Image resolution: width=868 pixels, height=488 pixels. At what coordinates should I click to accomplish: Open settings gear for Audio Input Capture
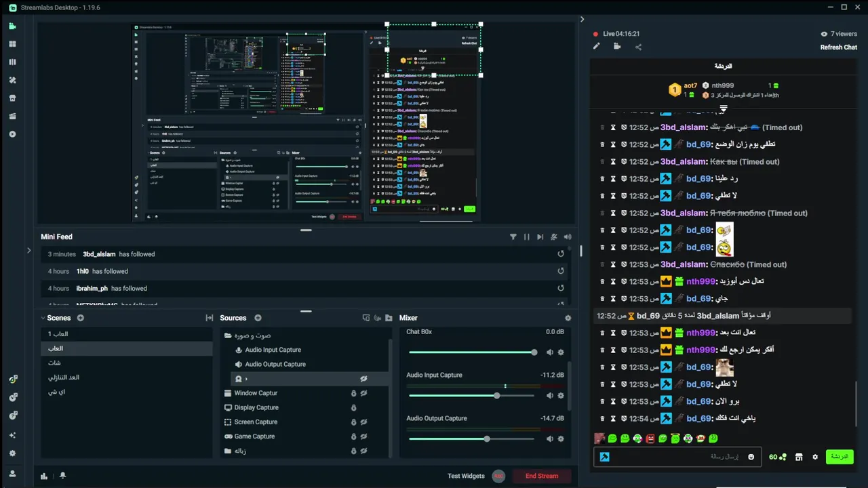coord(561,396)
